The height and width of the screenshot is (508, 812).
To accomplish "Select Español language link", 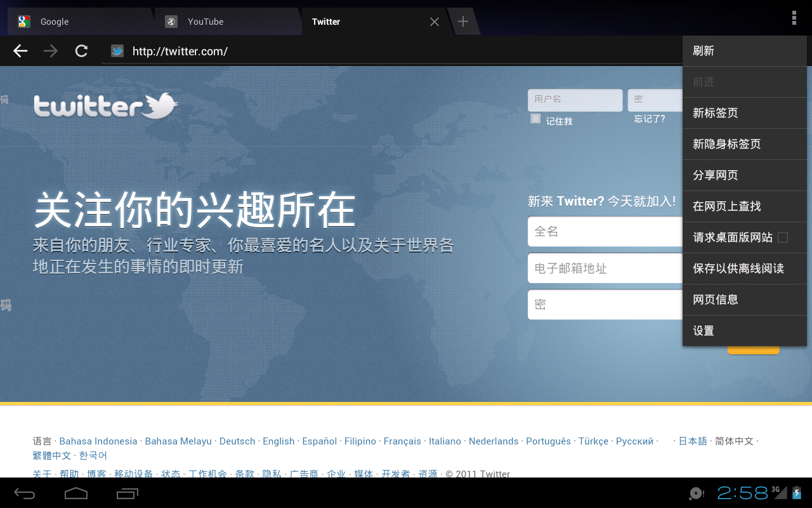I will tap(320, 441).
